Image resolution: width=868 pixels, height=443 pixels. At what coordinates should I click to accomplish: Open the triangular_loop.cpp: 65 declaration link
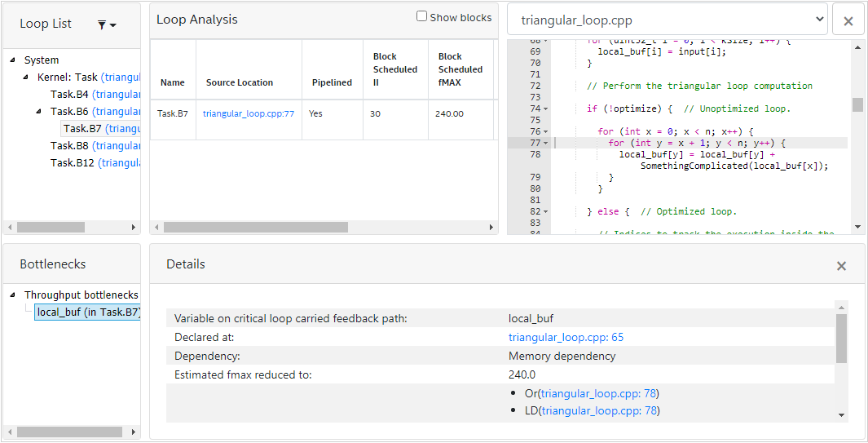point(566,337)
